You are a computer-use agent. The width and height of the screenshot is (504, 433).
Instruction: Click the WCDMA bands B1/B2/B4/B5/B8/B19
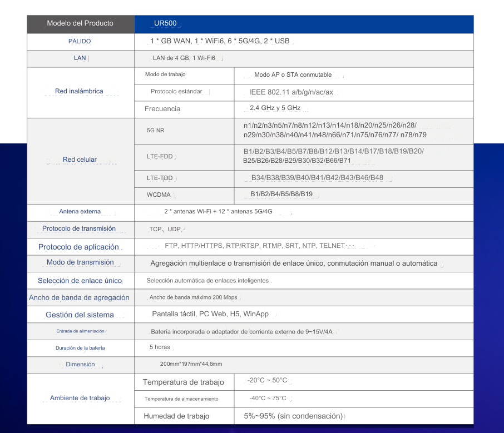(281, 195)
